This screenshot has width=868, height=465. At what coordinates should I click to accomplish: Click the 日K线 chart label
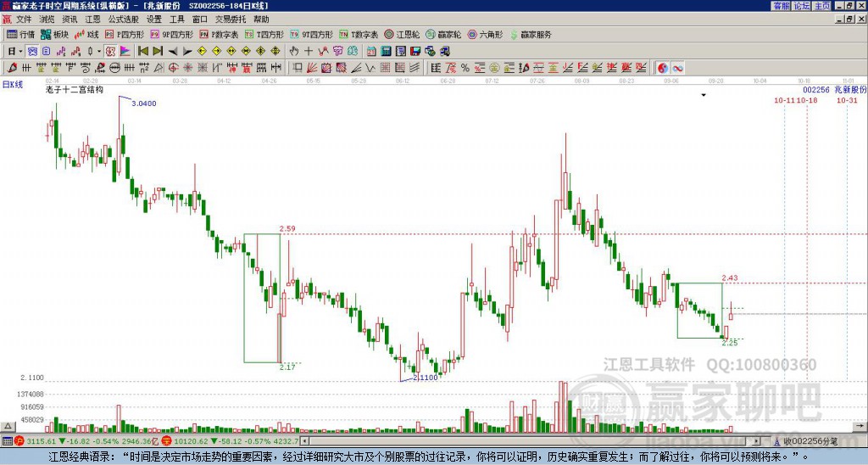[12, 84]
